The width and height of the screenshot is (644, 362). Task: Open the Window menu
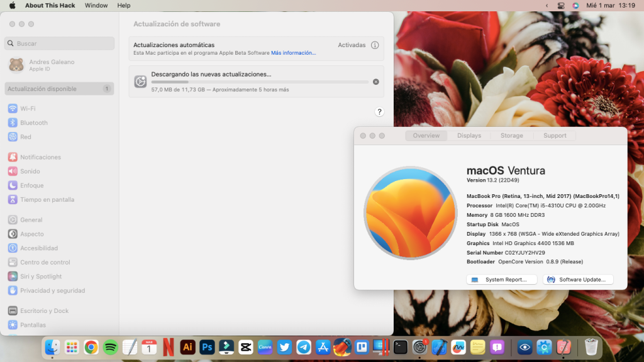(x=96, y=5)
